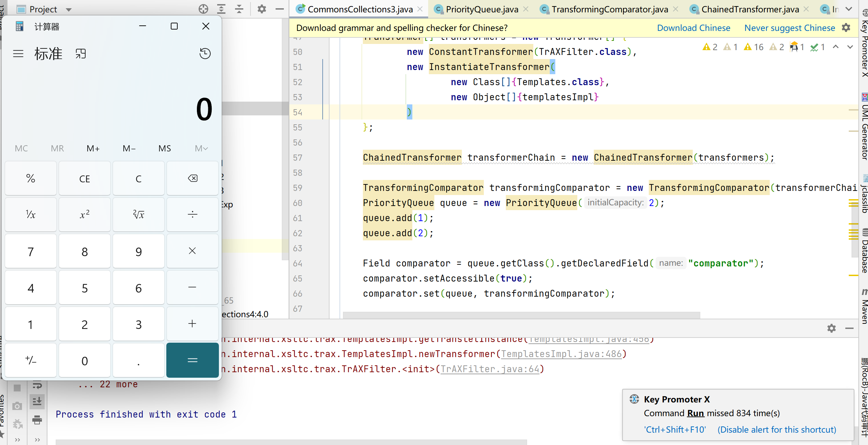Close the PriorityQueue.java tab
Screen dimensions: 868x445
tap(526, 9)
